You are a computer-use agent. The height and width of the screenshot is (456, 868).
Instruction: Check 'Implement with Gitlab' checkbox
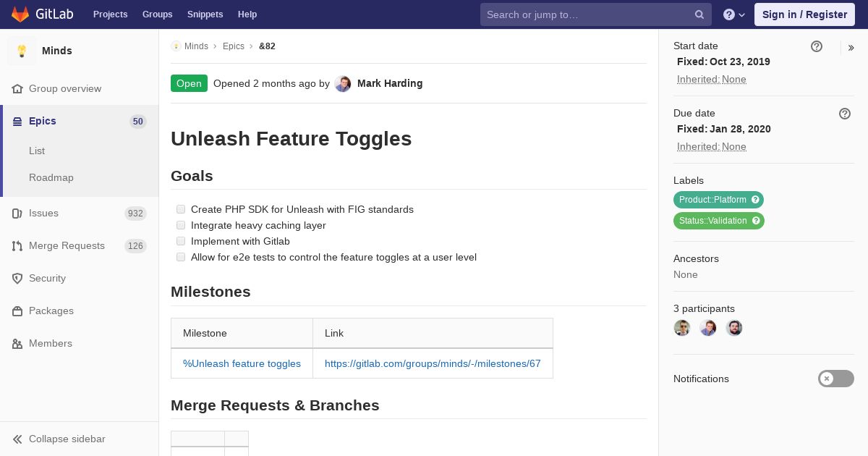point(181,241)
